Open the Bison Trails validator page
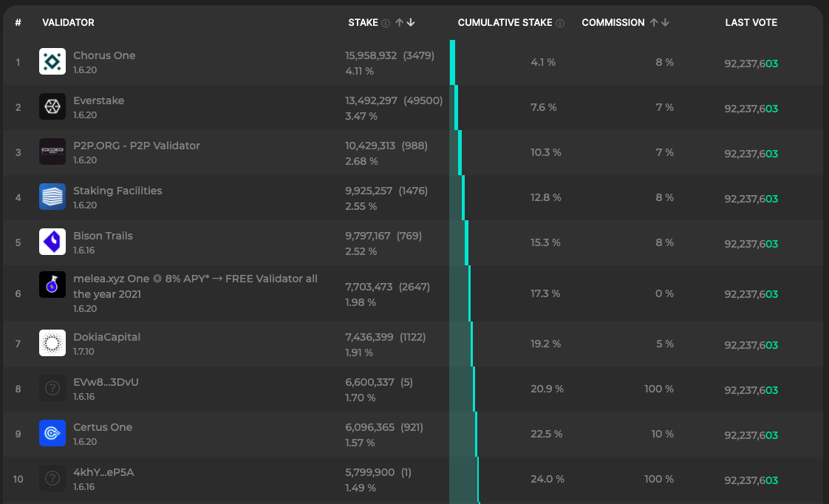Image resolution: width=829 pixels, height=504 pixels. (x=103, y=236)
